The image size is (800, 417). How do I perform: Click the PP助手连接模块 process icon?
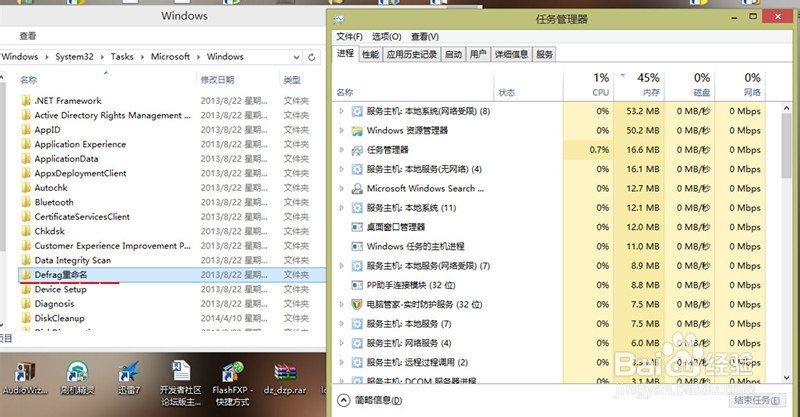pyautogui.click(x=357, y=285)
